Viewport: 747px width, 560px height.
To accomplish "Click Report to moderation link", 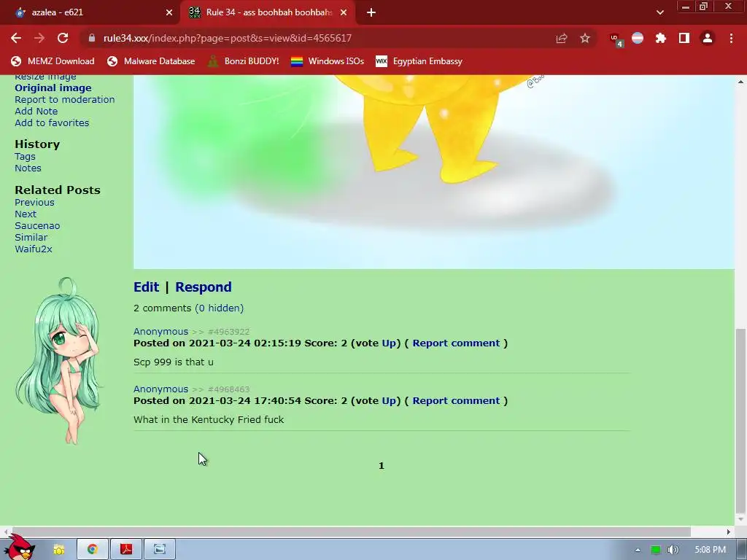I will 65,99.
